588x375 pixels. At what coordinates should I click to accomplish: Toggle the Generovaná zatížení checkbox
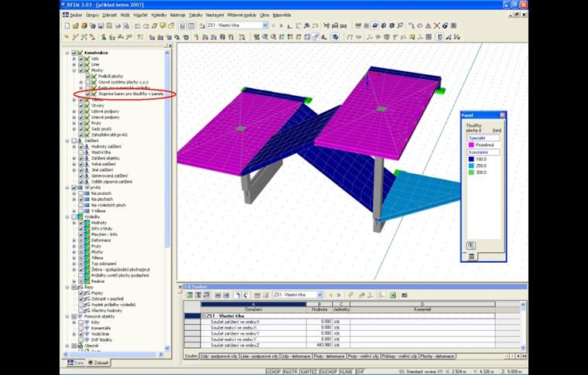click(x=80, y=176)
